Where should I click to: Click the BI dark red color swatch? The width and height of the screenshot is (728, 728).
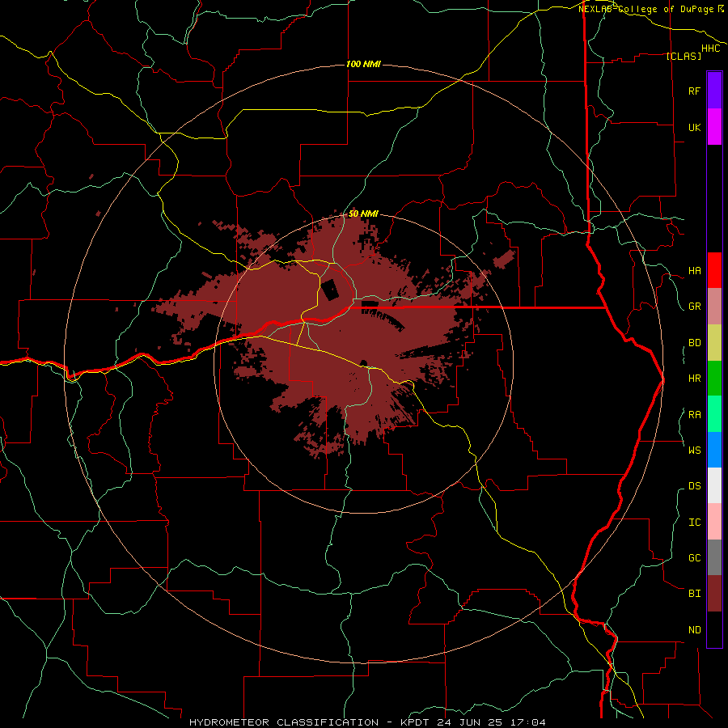(714, 594)
